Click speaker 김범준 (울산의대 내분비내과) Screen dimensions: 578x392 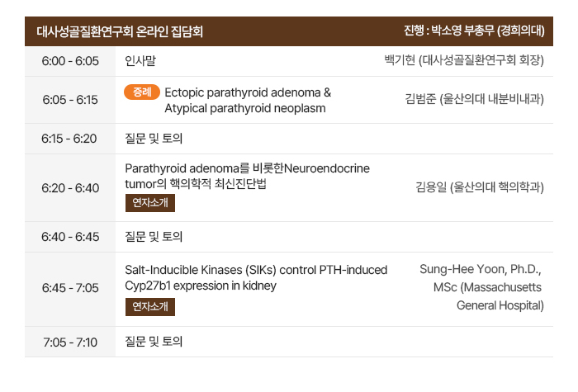coord(475,99)
